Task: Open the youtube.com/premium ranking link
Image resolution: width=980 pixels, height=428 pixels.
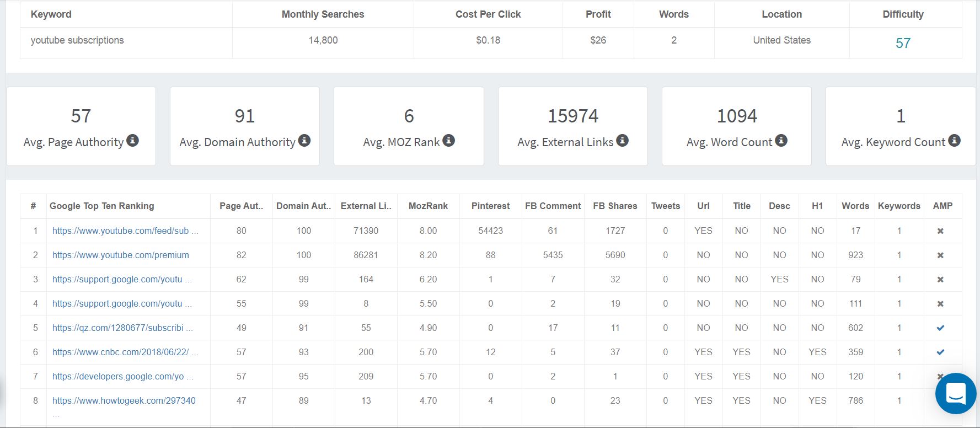Action: click(120, 255)
